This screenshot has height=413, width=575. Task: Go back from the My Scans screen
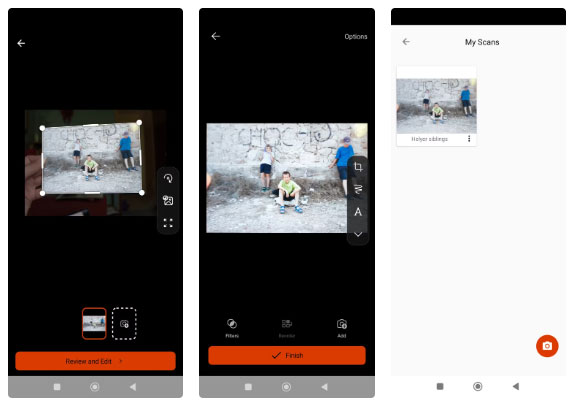click(406, 42)
